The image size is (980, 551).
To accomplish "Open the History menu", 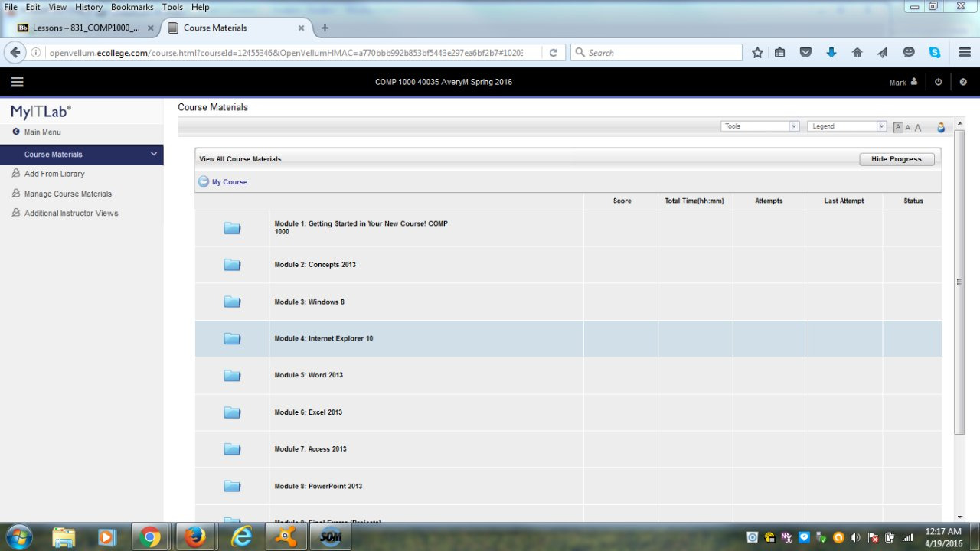I will (x=89, y=7).
